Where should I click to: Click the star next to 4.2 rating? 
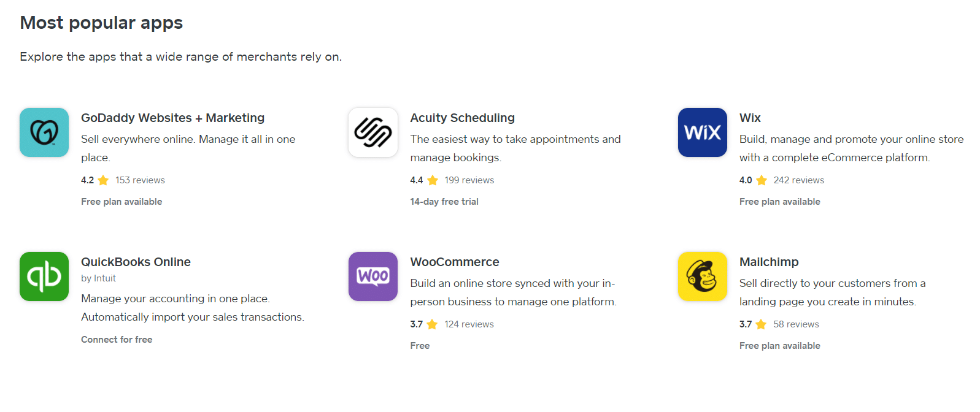click(103, 180)
